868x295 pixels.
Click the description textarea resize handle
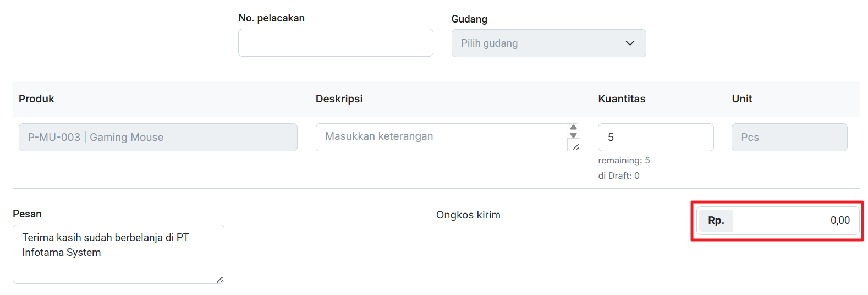point(575,147)
